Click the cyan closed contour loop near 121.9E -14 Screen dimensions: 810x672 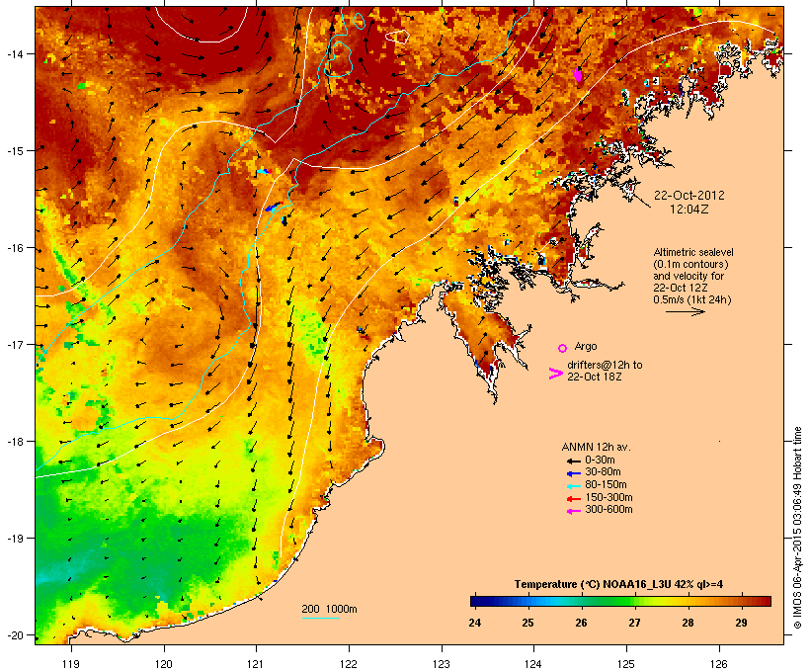[339, 59]
